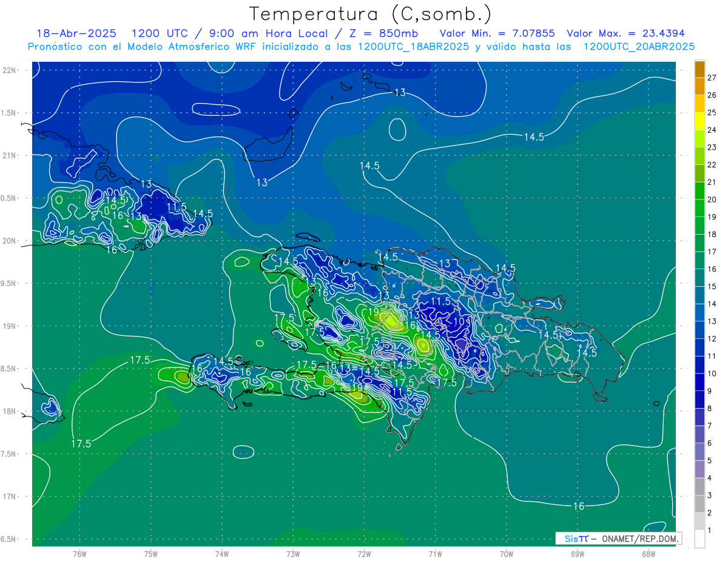Viewport: 728px width, 562px height.
Task: Pick the dark orange swatch topping the color scale
Action: 699,69
